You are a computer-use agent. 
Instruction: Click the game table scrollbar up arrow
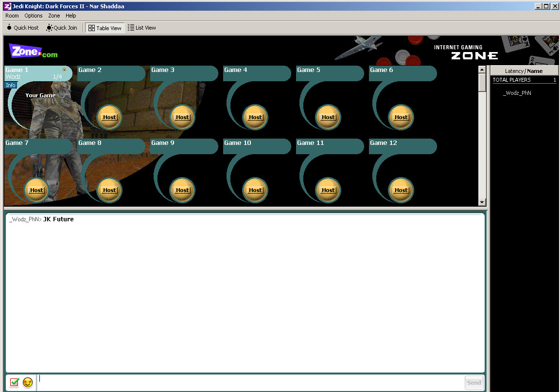click(x=482, y=70)
